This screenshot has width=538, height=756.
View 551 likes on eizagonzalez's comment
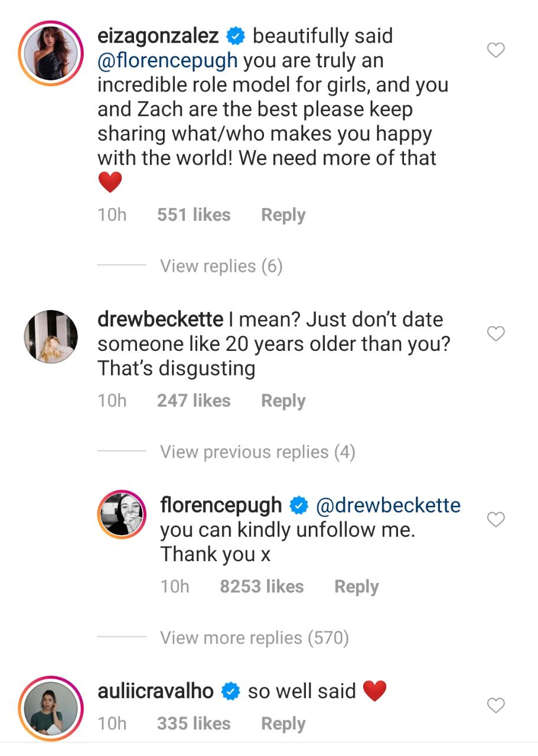[x=194, y=215]
